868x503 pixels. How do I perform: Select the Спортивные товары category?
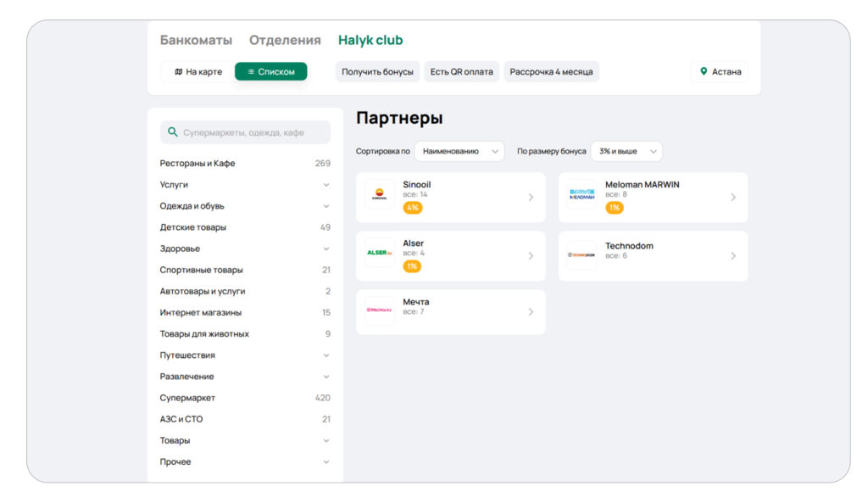245,270
